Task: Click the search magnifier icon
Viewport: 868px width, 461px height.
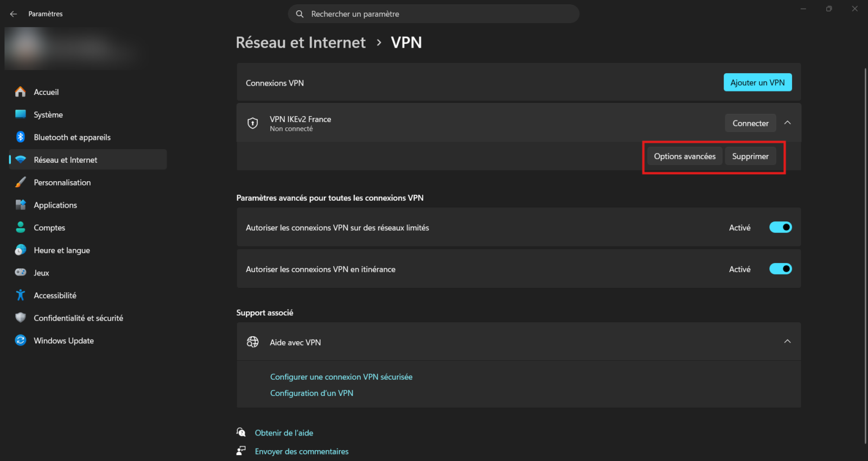Action: tap(299, 14)
